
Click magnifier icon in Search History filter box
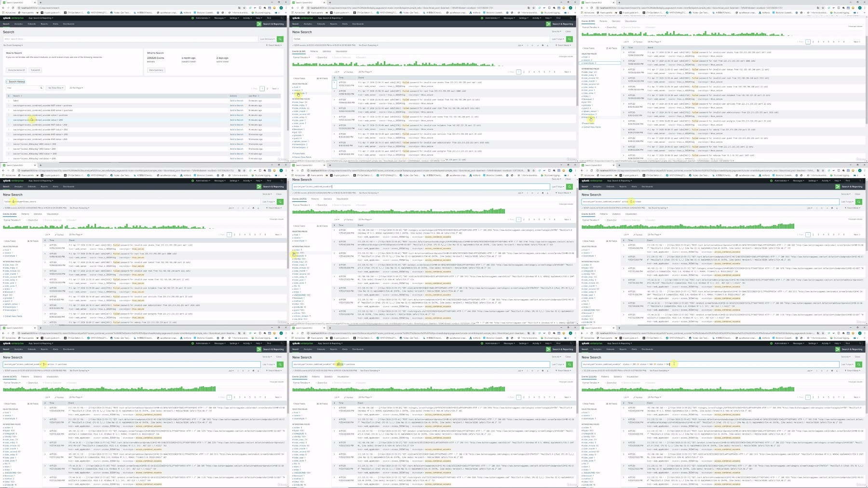(x=41, y=88)
